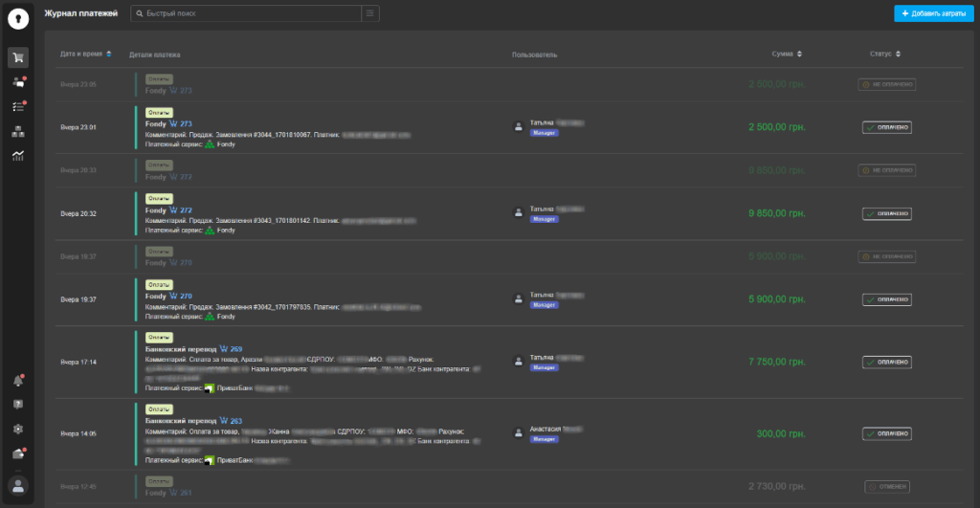Image resolution: width=980 pixels, height=508 pixels.
Task: Sort payments by Дата и время
Action: (x=86, y=54)
